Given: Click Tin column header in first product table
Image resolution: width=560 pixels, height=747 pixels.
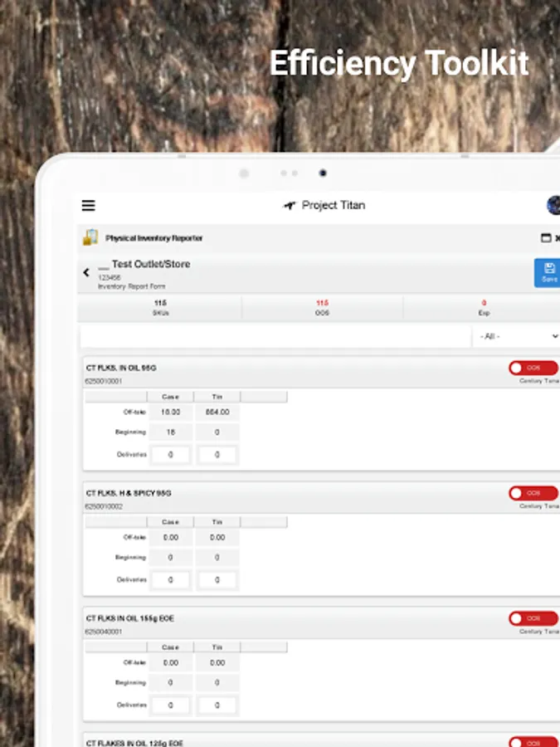Looking at the screenshot, I should [x=217, y=397].
